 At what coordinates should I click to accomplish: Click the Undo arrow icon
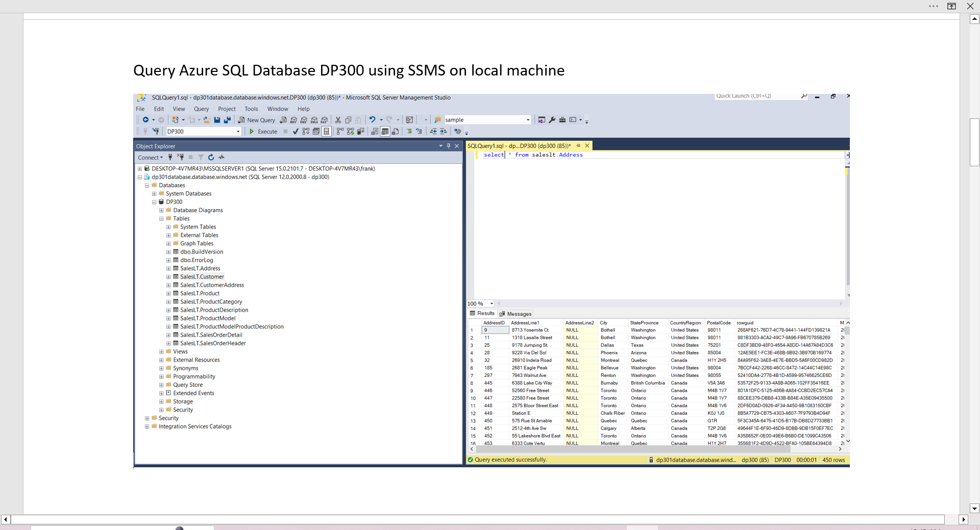[x=372, y=120]
